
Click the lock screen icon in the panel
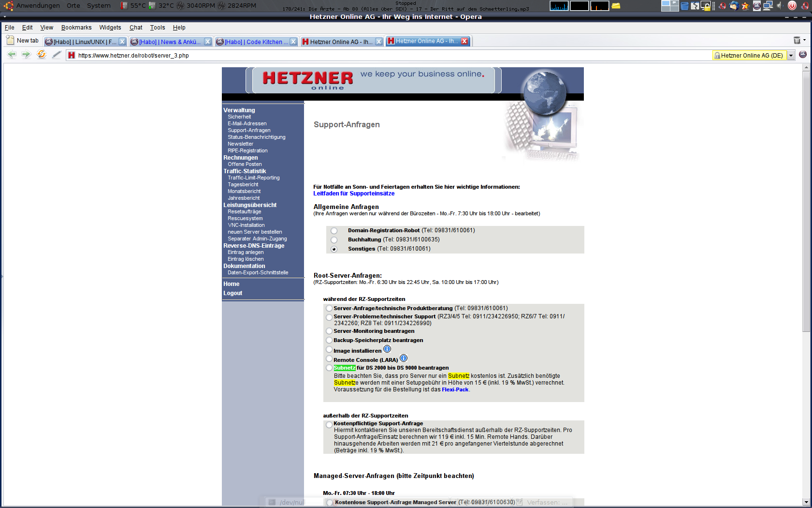click(706, 6)
